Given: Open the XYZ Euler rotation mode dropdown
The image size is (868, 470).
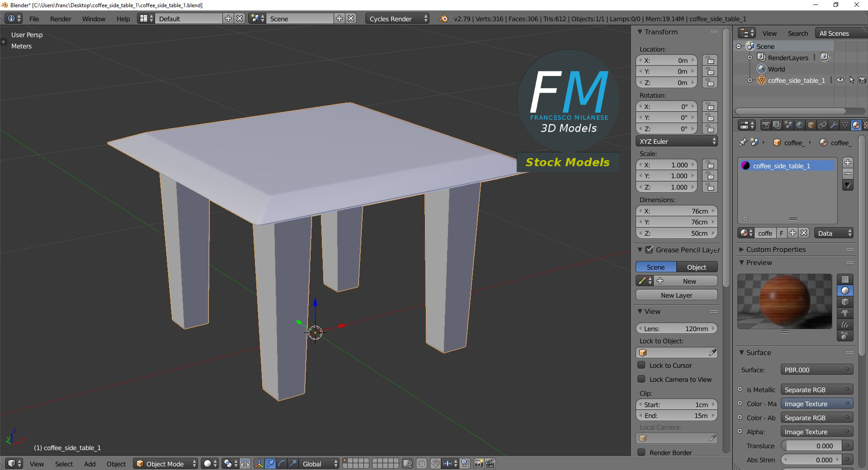Looking at the screenshot, I should pyautogui.click(x=676, y=141).
